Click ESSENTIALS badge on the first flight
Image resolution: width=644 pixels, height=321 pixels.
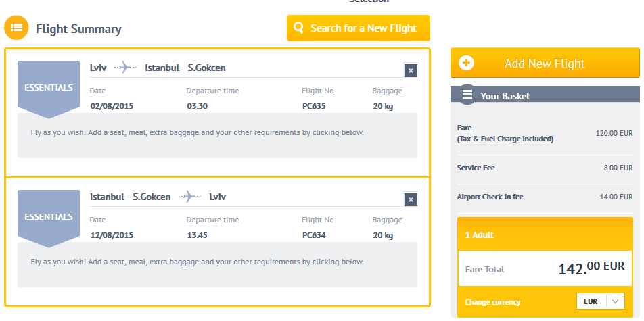pos(49,89)
